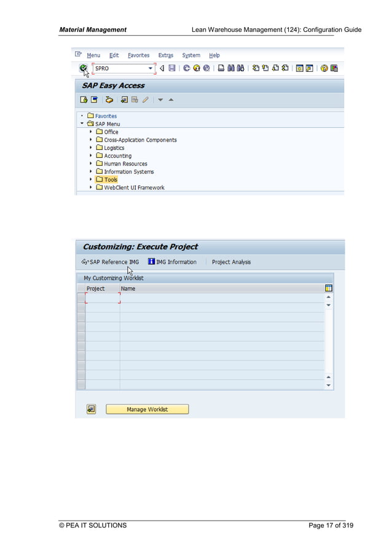The image size is (392, 555).
Task: Click the SAP Reference IMG button
Action: click(x=110, y=262)
